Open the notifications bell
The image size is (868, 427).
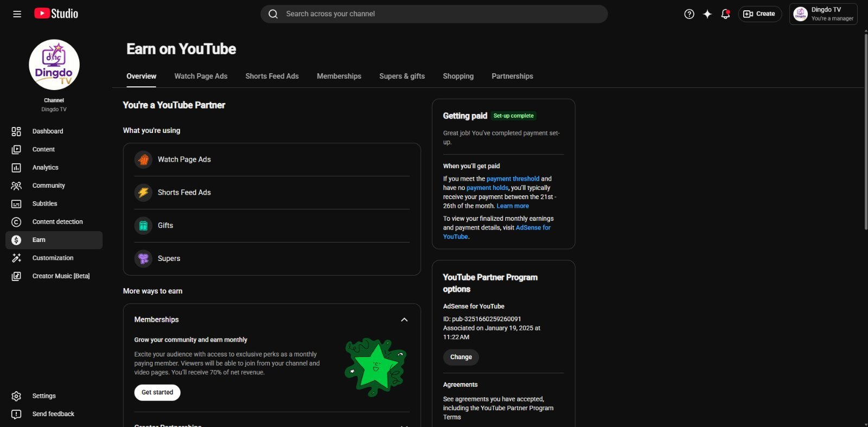pyautogui.click(x=725, y=14)
